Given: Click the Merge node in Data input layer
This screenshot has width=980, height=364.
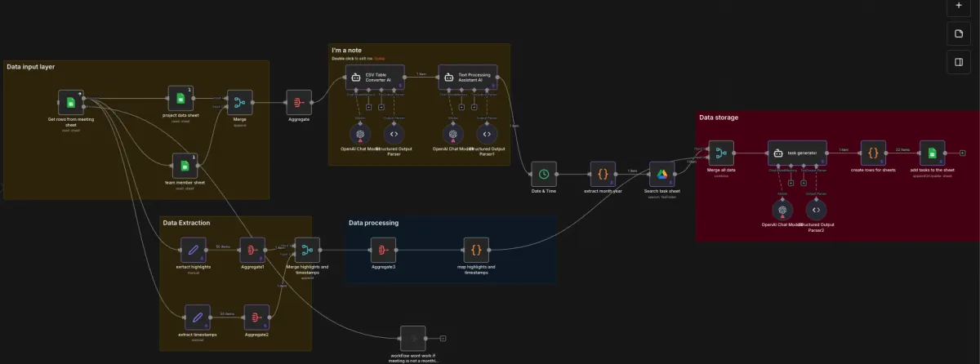Looking at the screenshot, I should (x=240, y=103).
